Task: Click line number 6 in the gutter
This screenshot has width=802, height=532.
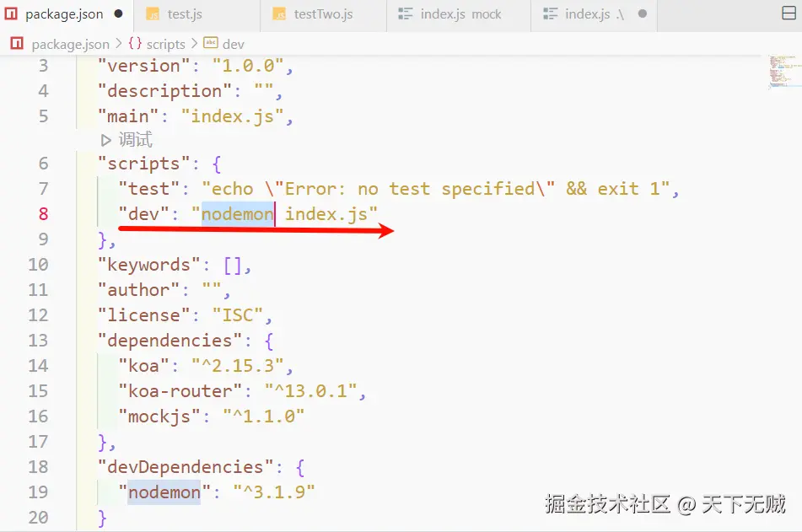Action: click(x=44, y=164)
